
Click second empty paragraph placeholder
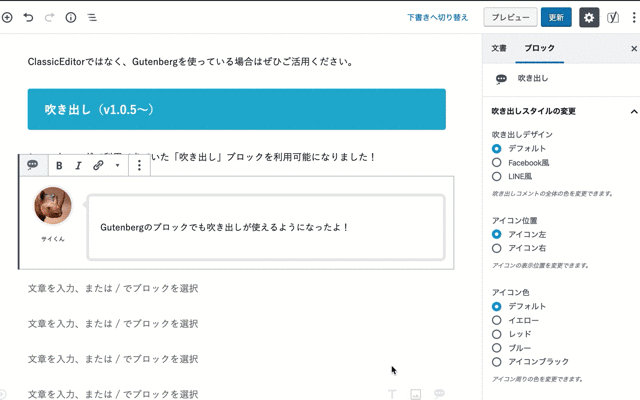[x=113, y=324]
